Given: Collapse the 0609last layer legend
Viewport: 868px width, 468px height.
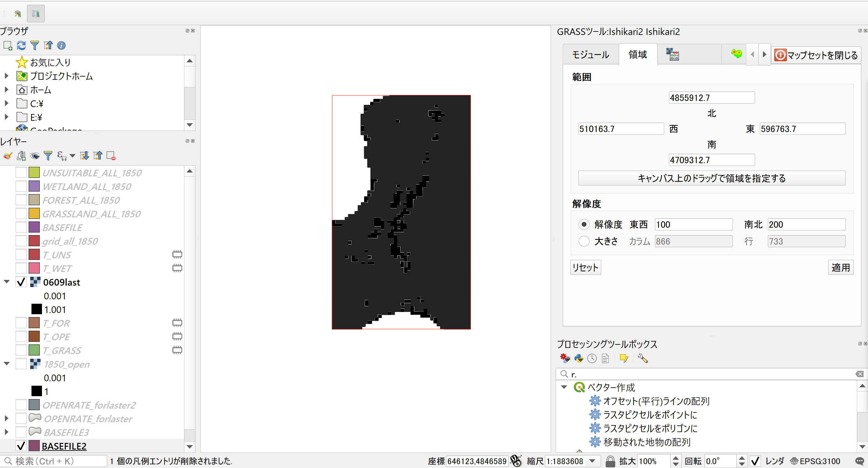Looking at the screenshot, I should (6, 282).
